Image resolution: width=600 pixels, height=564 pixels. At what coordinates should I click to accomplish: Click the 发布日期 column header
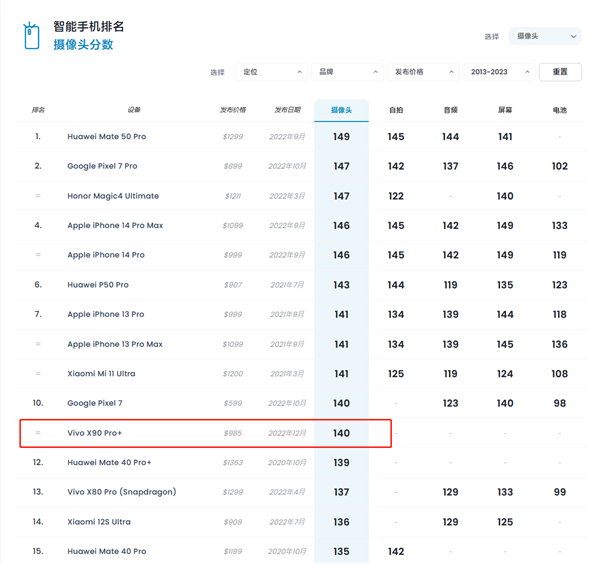288,110
